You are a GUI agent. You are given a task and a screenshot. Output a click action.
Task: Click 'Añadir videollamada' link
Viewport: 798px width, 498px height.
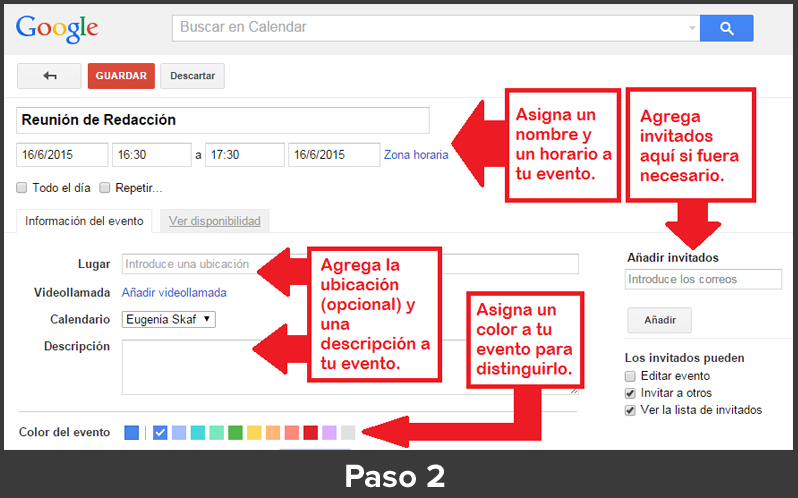[x=174, y=293]
